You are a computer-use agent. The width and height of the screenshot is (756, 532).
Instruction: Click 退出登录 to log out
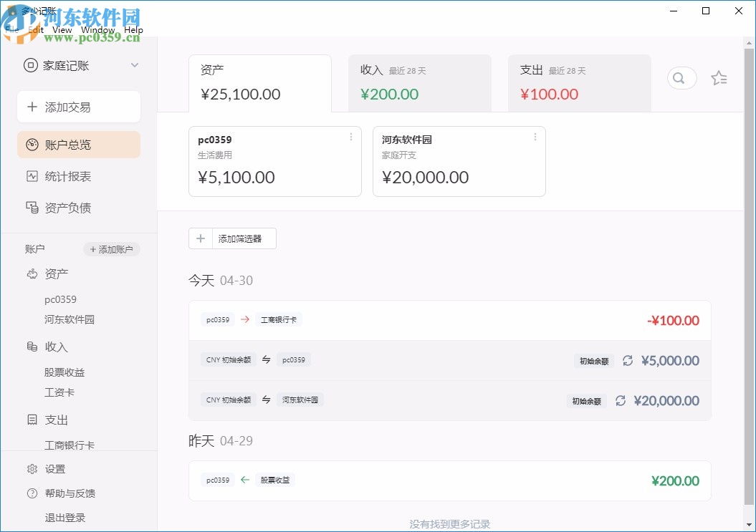point(65,518)
